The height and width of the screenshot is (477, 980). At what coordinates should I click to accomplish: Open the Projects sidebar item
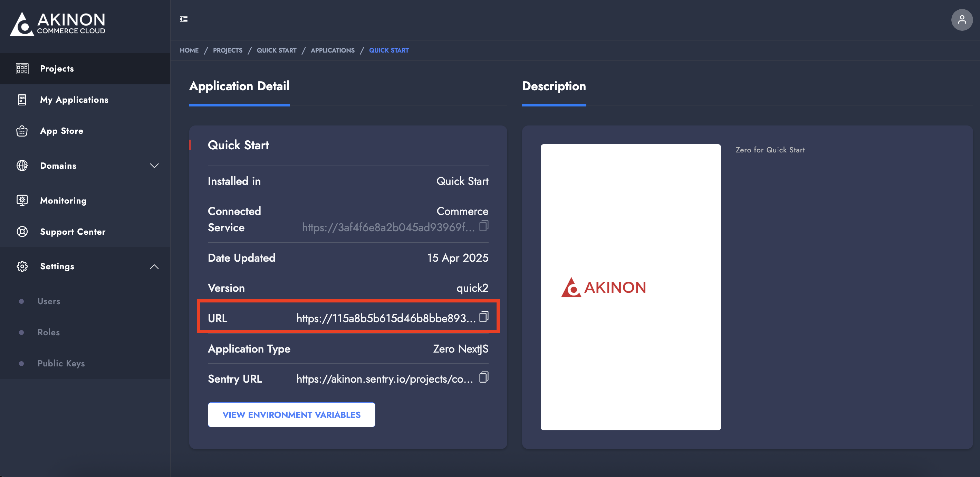[57, 69]
